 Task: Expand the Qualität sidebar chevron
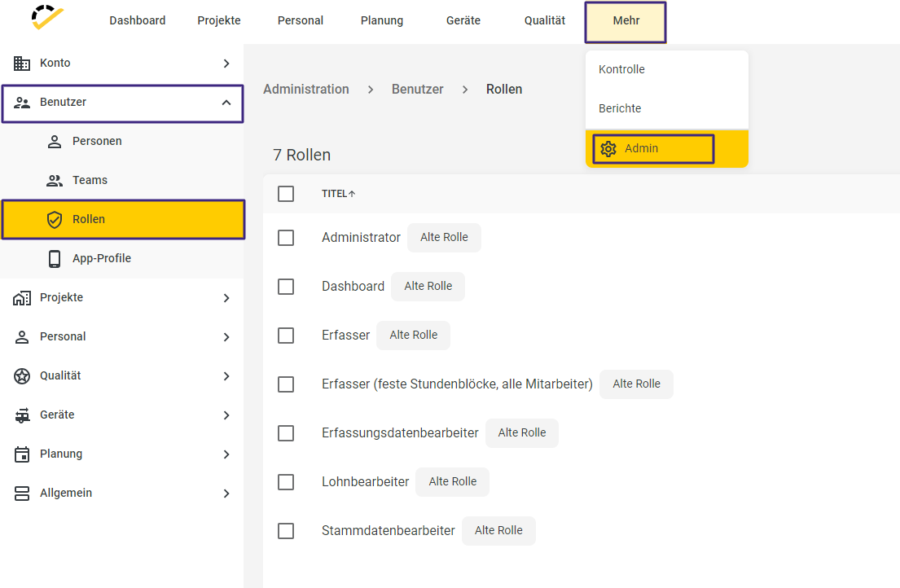click(x=226, y=376)
